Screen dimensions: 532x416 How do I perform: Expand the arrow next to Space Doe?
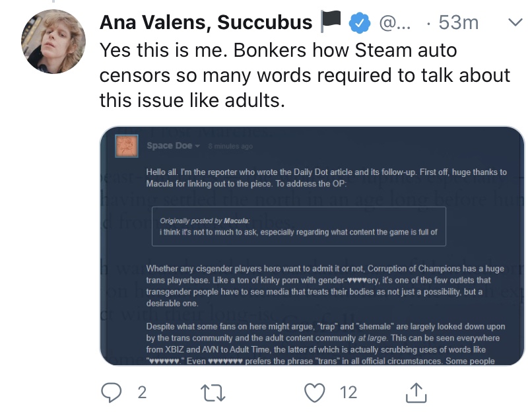[197, 147]
